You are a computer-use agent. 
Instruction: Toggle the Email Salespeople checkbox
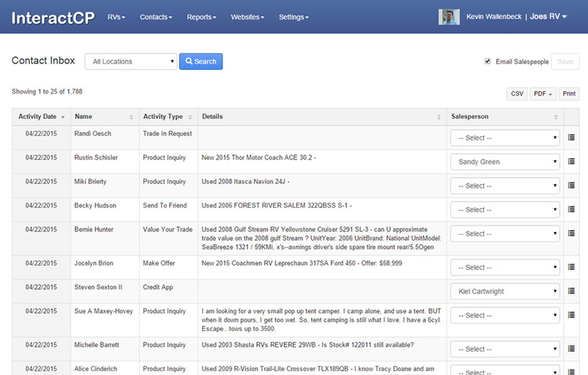[x=487, y=61]
